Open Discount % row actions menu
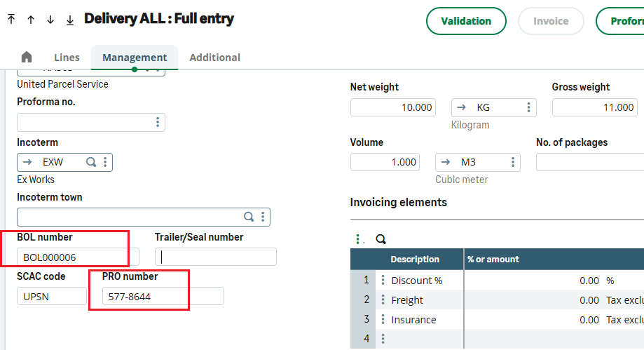This screenshot has height=350, width=644. tap(383, 281)
